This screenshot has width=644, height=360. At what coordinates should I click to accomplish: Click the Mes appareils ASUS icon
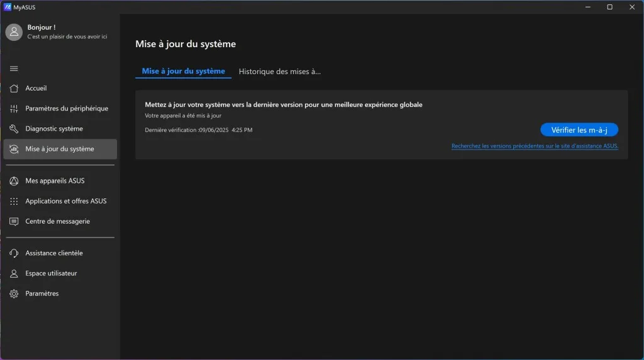[14, 181]
